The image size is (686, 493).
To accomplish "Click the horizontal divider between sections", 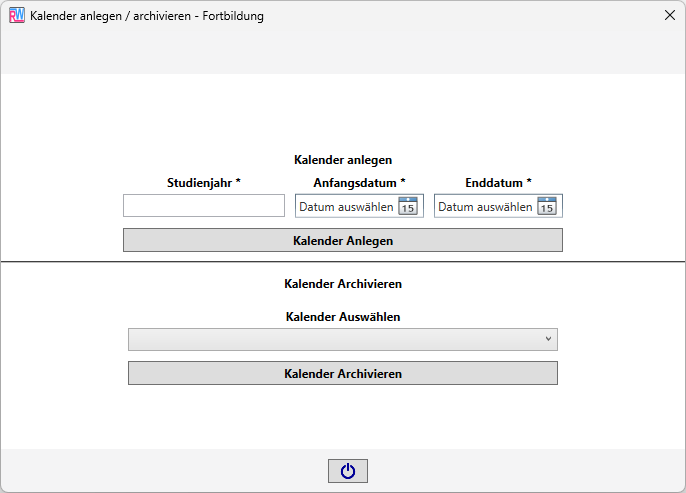I will (343, 262).
